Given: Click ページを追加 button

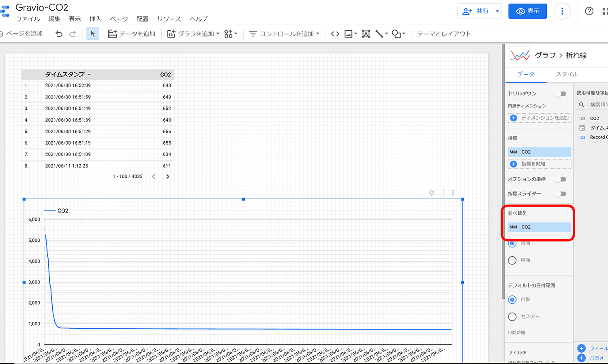Looking at the screenshot, I should [21, 34].
